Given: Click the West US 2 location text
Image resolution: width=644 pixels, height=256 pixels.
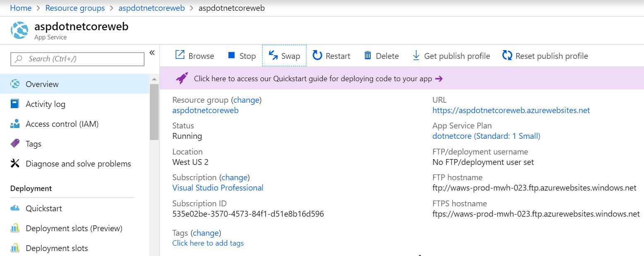Looking at the screenshot, I should point(191,162).
